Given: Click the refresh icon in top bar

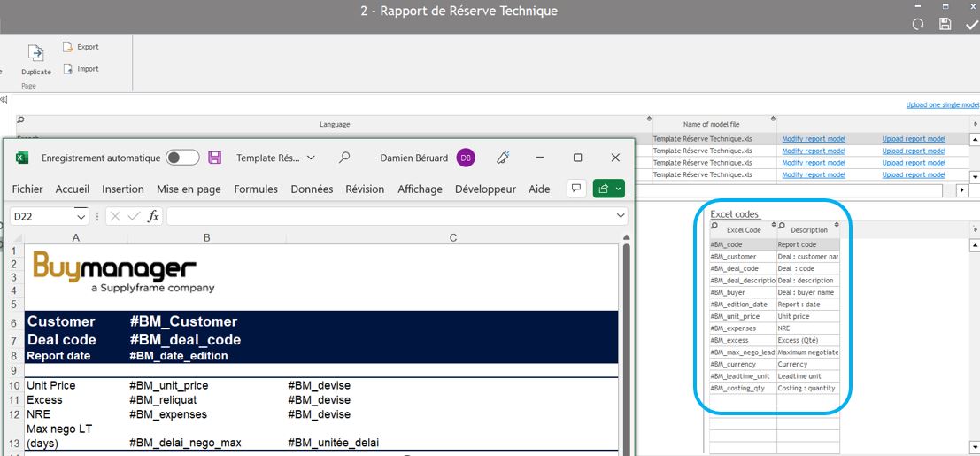Looking at the screenshot, I should 919,24.
